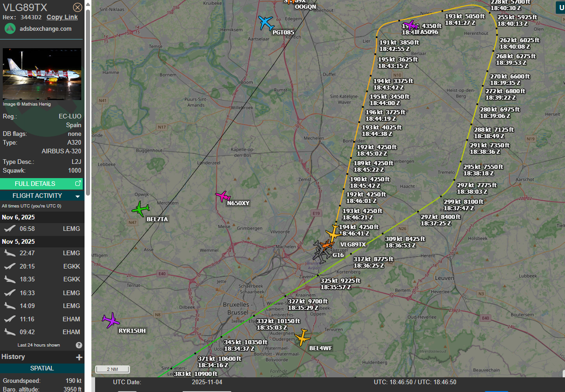Select the orange BEL4WF aircraft icon
This screenshot has width=565, height=392.
302,337
